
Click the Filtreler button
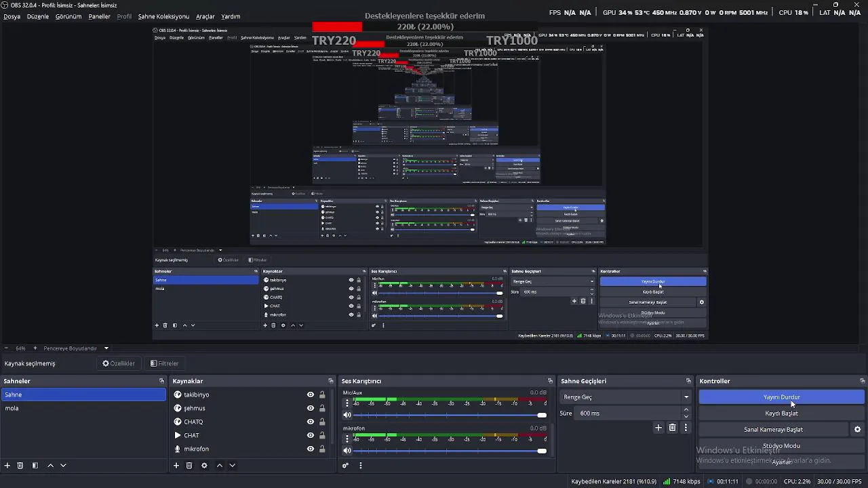point(165,363)
